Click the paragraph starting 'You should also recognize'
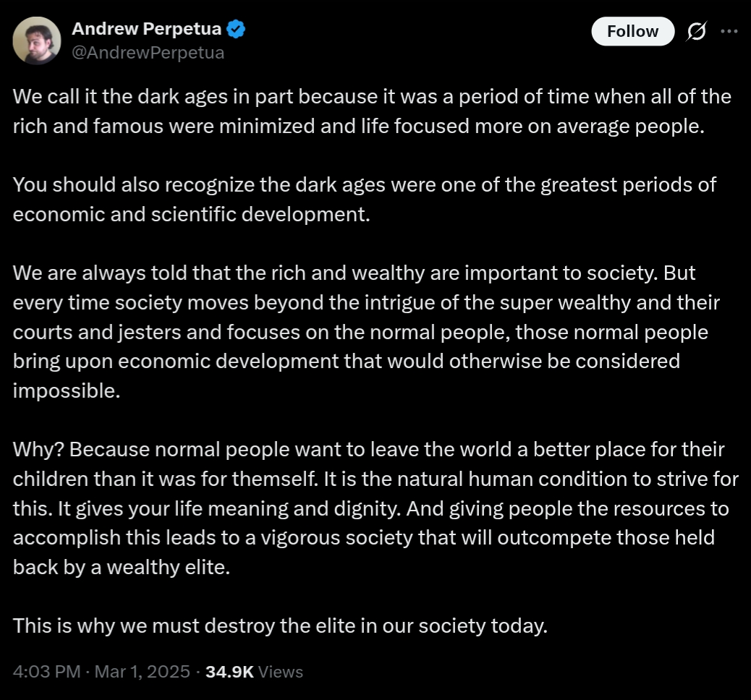751x700 pixels. coord(365,199)
